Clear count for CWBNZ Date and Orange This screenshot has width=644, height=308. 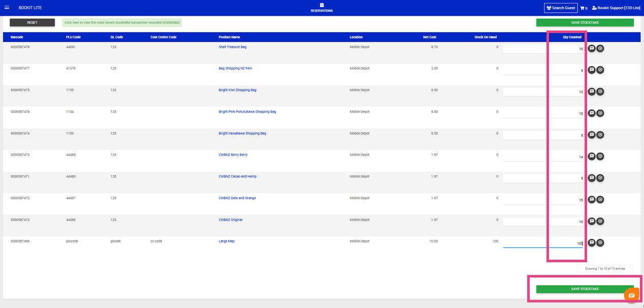point(600,200)
